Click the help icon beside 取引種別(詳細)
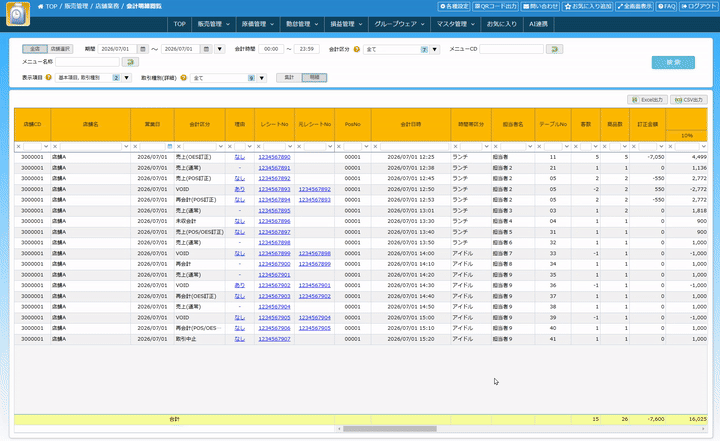The image size is (720, 441). pos(183,78)
